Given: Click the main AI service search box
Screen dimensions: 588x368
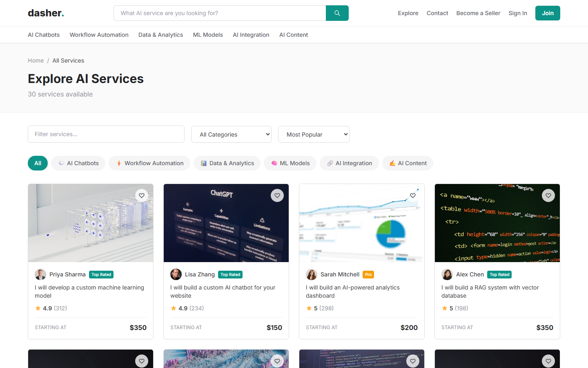Looking at the screenshot, I should pyautogui.click(x=220, y=13).
